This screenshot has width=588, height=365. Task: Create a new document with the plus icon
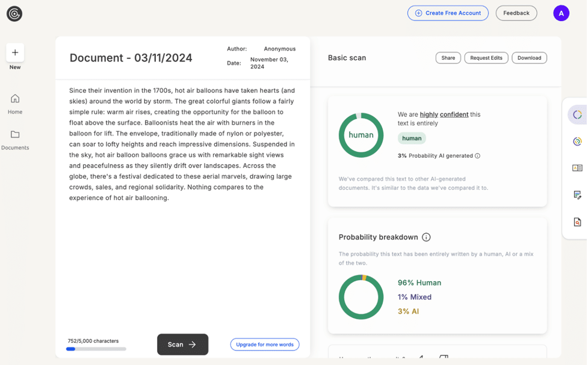click(14, 52)
